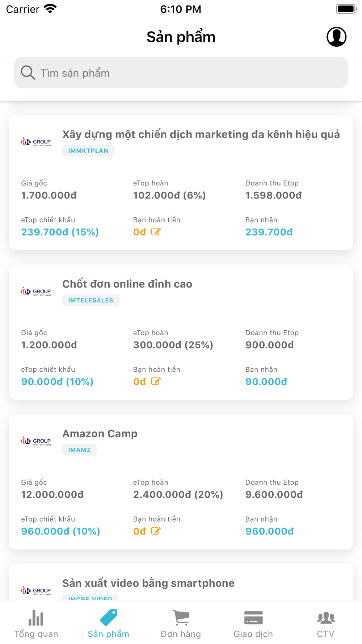Edit refund for marketing đa kênh product
This screenshot has width=362, height=644.
click(x=156, y=232)
